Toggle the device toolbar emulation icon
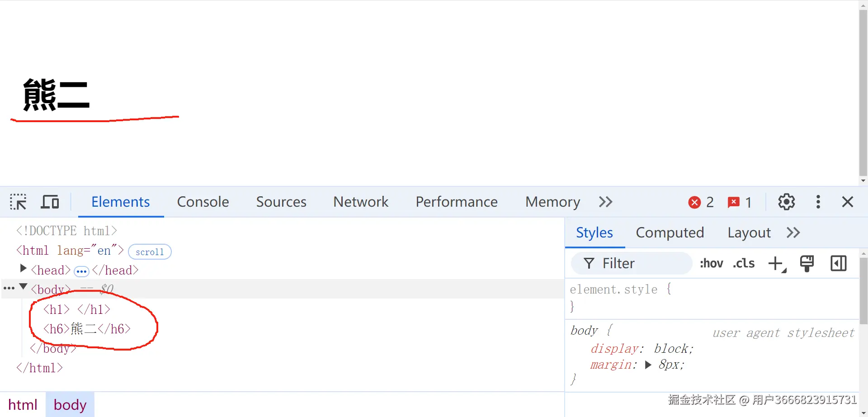This screenshot has width=868, height=417. [x=50, y=202]
